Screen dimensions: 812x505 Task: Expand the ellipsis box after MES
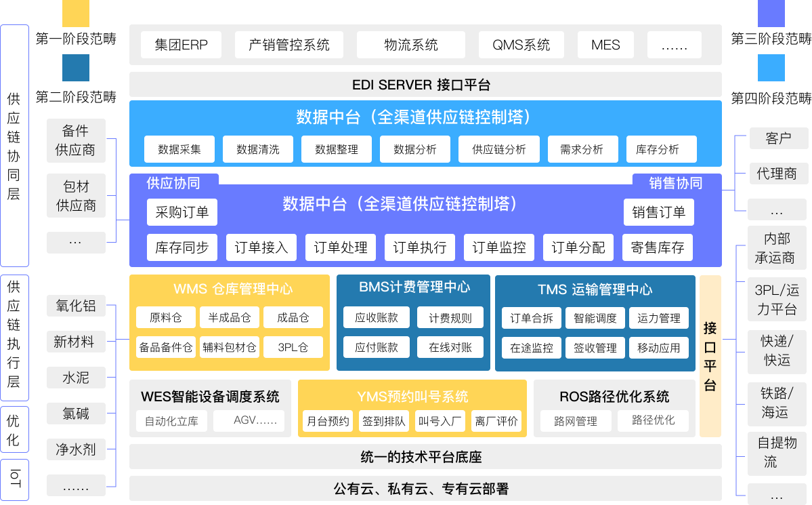(674, 45)
